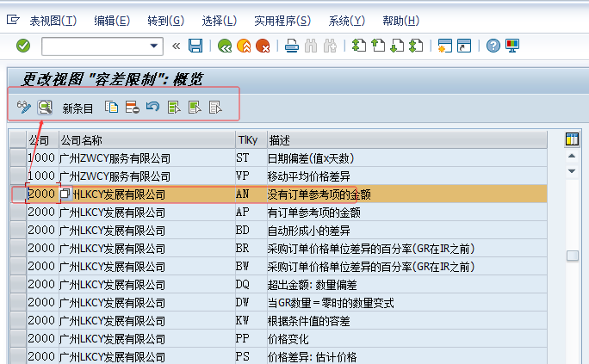This screenshot has width=589, height=364.
Task: Open table settings column configuration icon
Action: 572,139
